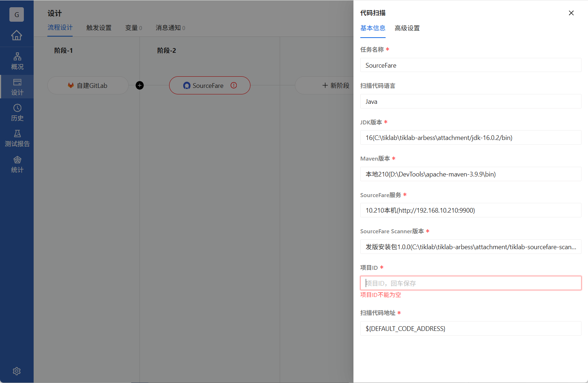
Task: Open the 概况 overview sidebar item
Action: point(17,61)
